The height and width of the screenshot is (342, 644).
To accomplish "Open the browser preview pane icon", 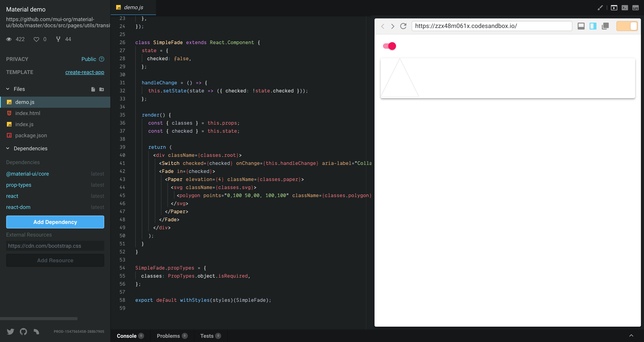I will coord(614,8).
